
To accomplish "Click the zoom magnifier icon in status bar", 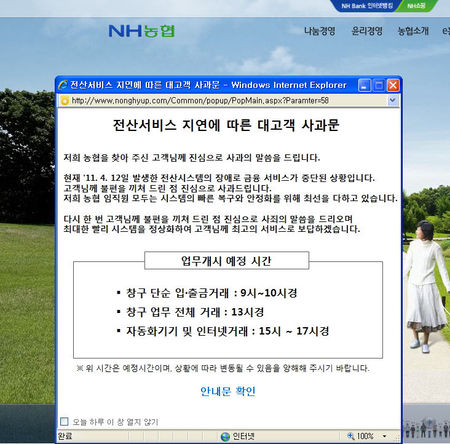I will coord(351,436).
